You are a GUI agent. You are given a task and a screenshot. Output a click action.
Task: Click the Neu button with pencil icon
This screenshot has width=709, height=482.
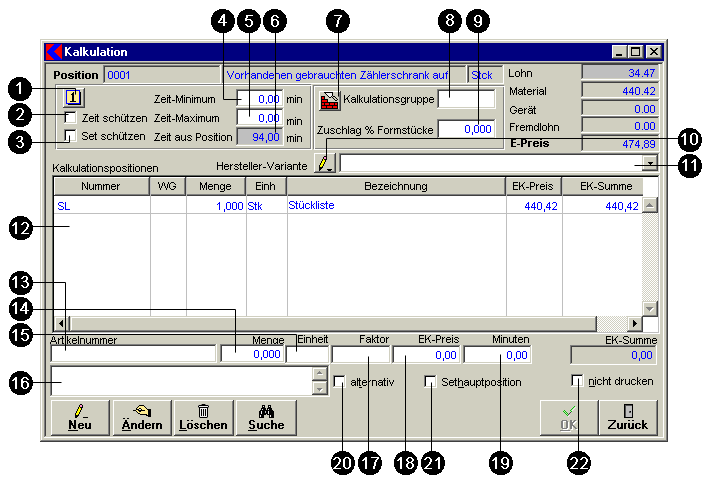[78, 416]
